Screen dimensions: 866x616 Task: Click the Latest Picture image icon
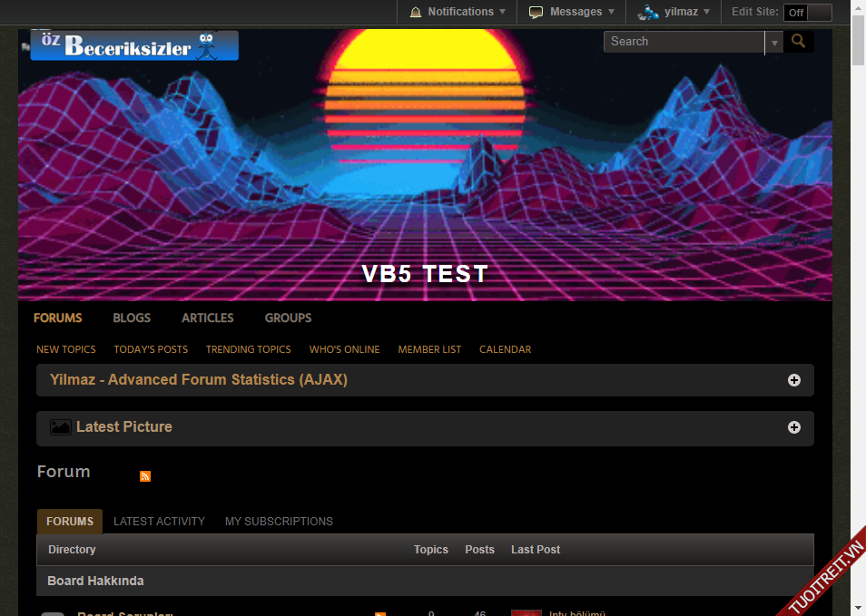pos(61,427)
